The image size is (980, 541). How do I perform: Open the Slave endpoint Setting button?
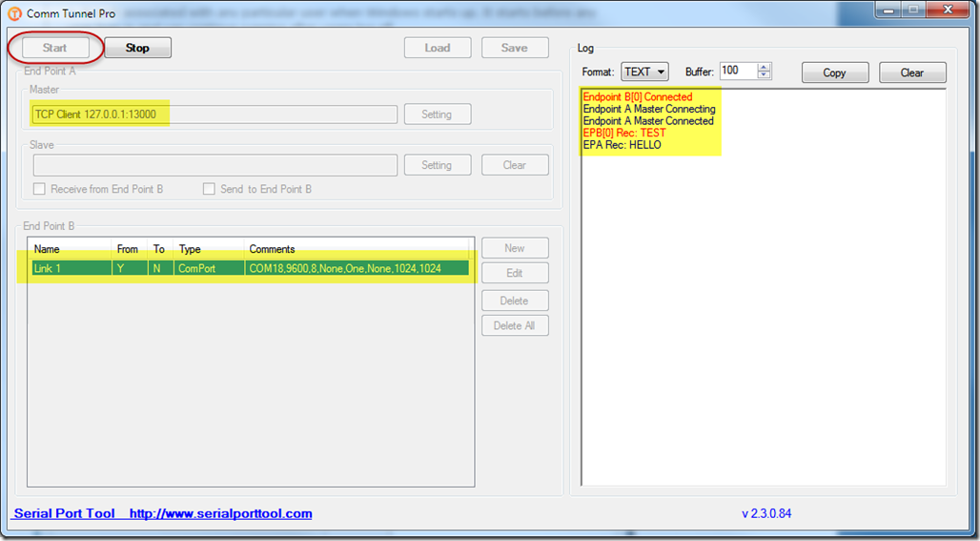[438, 165]
